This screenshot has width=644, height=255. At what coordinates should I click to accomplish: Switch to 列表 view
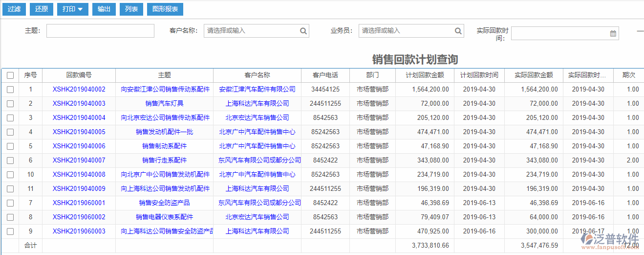coord(131,9)
